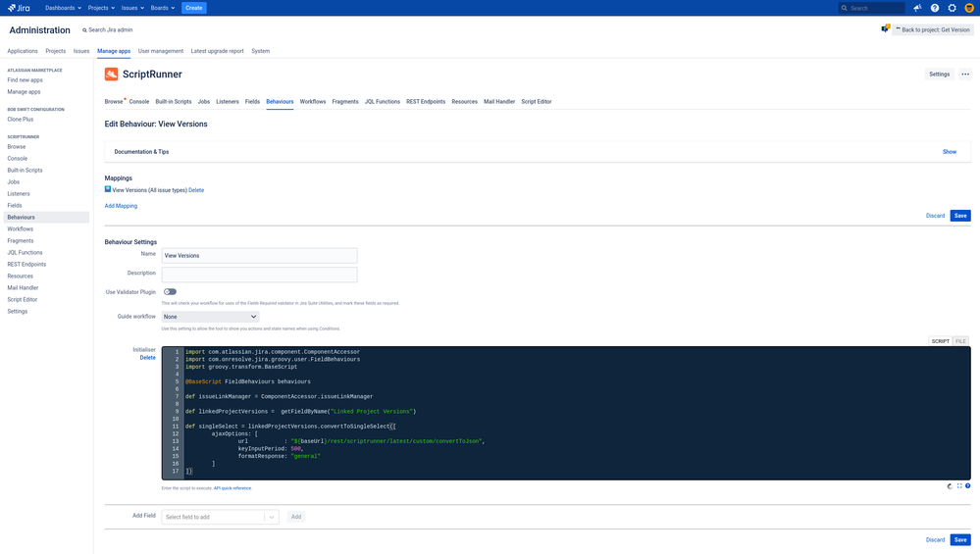Open the Projects dropdown menu
Viewport: 980px width, 554px height.
click(x=101, y=8)
